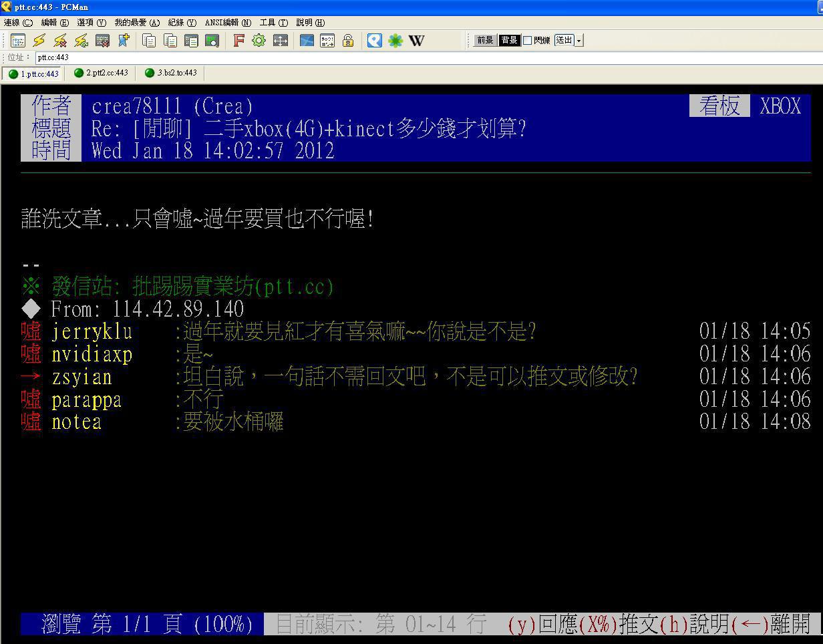Click the reconnect lightning icon
Image resolution: width=823 pixels, height=644 pixels.
81,41
